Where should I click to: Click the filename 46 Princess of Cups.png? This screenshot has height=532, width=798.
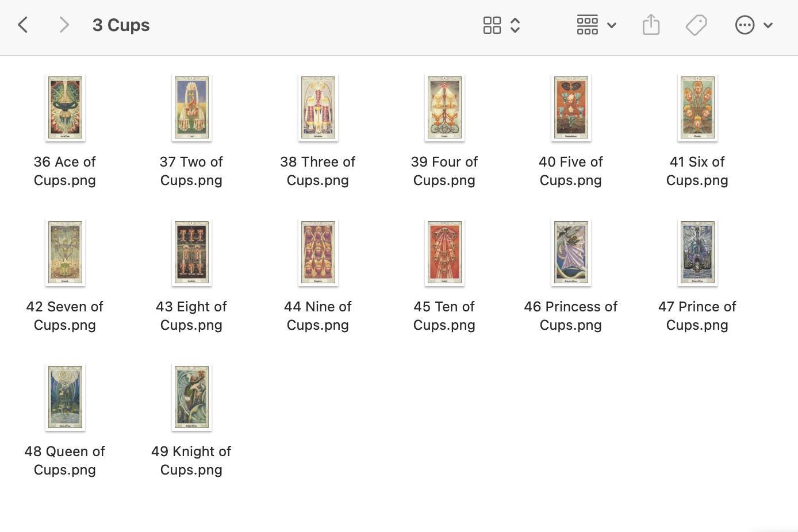(x=571, y=315)
